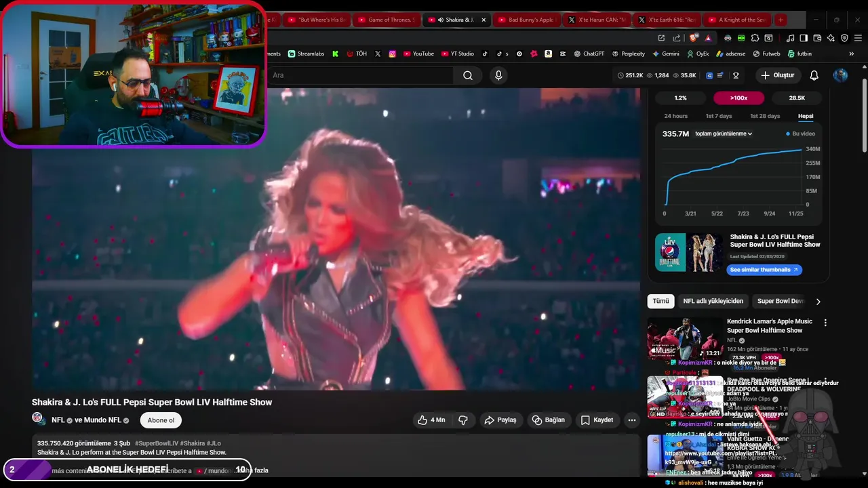Click the share page icon in address bar

677,38
